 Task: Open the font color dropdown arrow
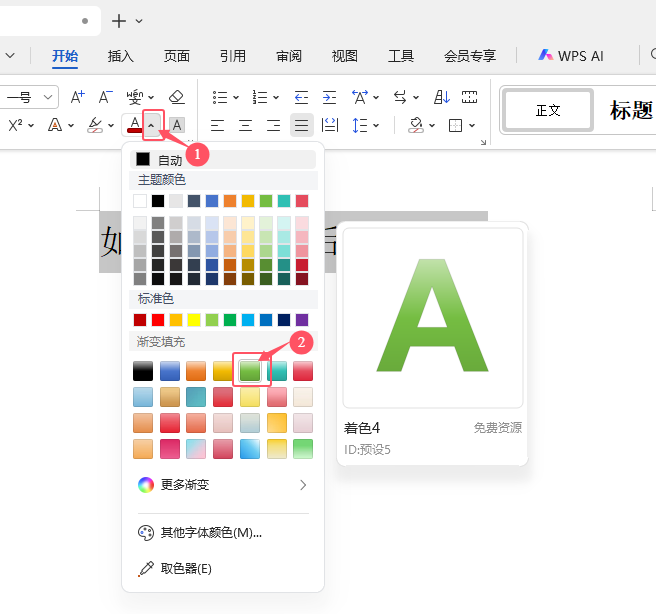point(152,125)
